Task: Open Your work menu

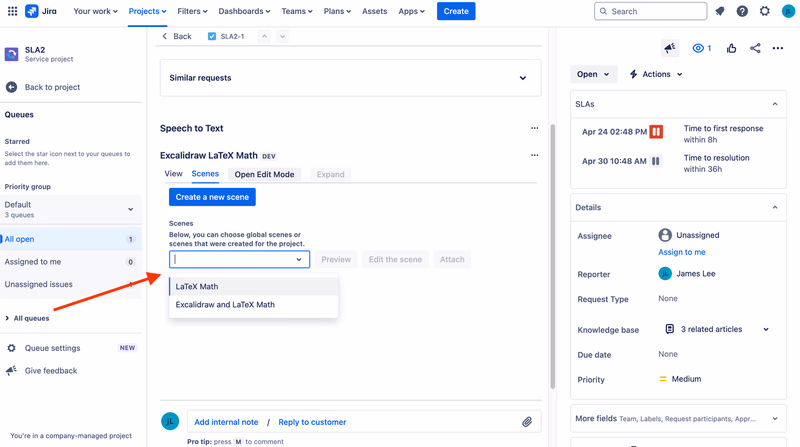Action: click(95, 11)
